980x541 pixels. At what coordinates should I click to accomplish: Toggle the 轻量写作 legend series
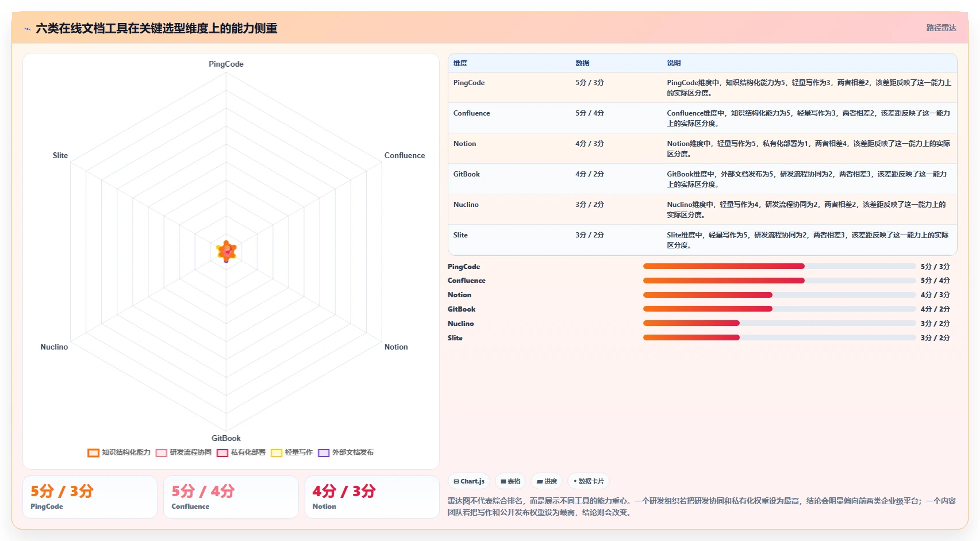pyautogui.click(x=292, y=452)
